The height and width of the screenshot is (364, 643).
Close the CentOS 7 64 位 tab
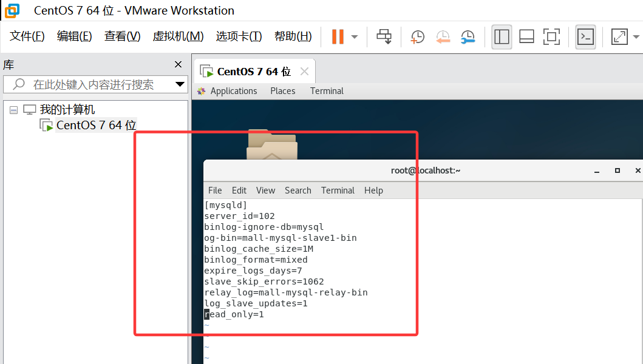point(304,72)
